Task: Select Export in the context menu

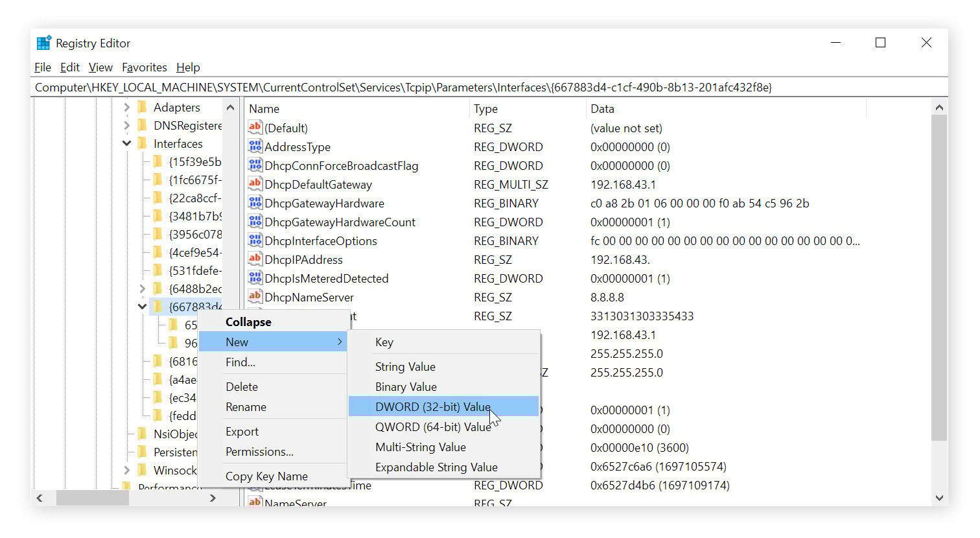Action: tap(273, 431)
